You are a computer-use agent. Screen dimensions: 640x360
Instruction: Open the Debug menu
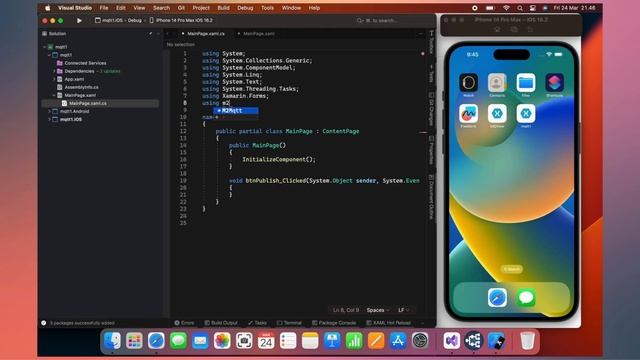click(x=245, y=8)
